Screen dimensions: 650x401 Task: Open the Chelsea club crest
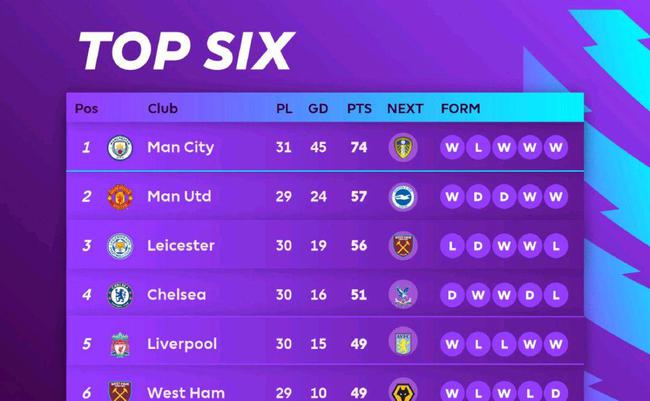tap(120, 295)
